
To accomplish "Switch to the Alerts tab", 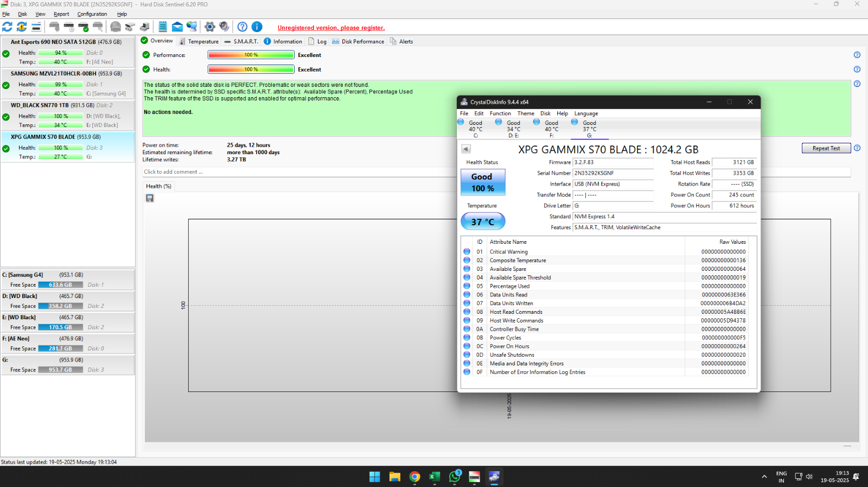I will [401, 41].
